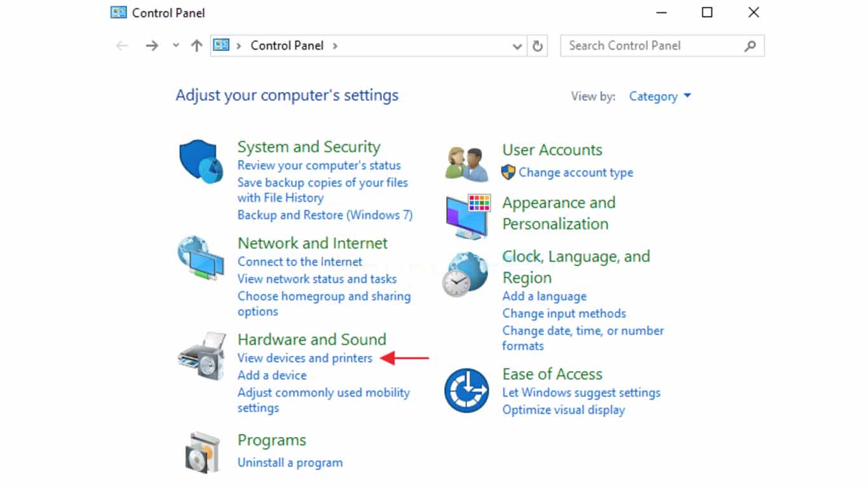The image size is (868, 488).
Task: Open recent pages chevron next to navigation arrows
Action: click(175, 45)
